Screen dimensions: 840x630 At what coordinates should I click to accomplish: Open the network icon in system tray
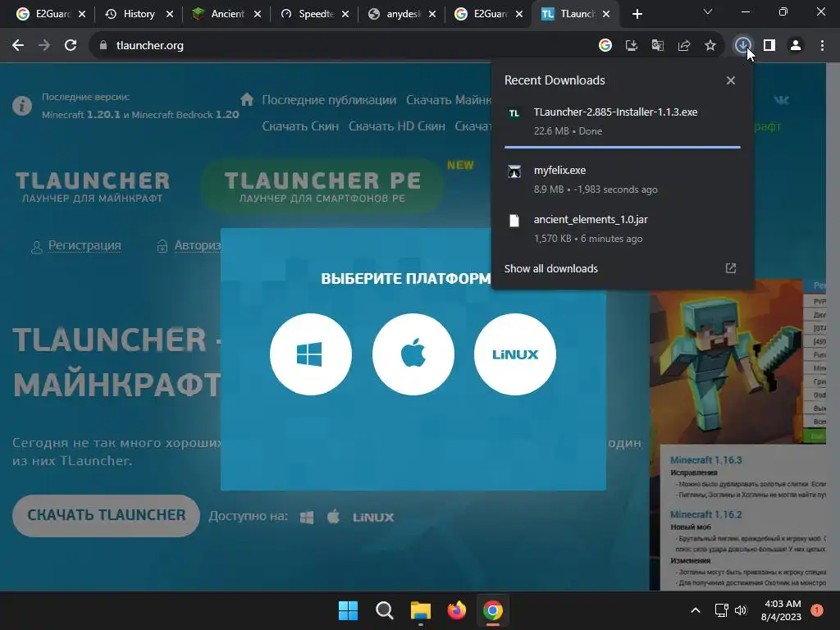tap(722, 610)
